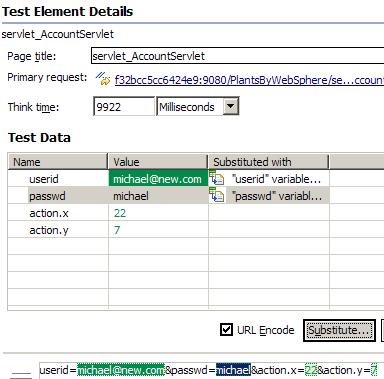Toggle the URL Encode checkbox
The width and height of the screenshot is (384, 379).
coord(226,330)
